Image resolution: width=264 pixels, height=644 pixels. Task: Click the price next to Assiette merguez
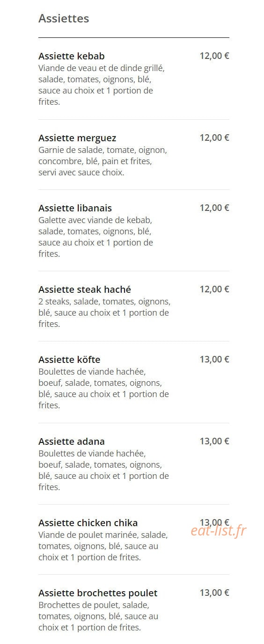pyautogui.click(x=214, y=137)
